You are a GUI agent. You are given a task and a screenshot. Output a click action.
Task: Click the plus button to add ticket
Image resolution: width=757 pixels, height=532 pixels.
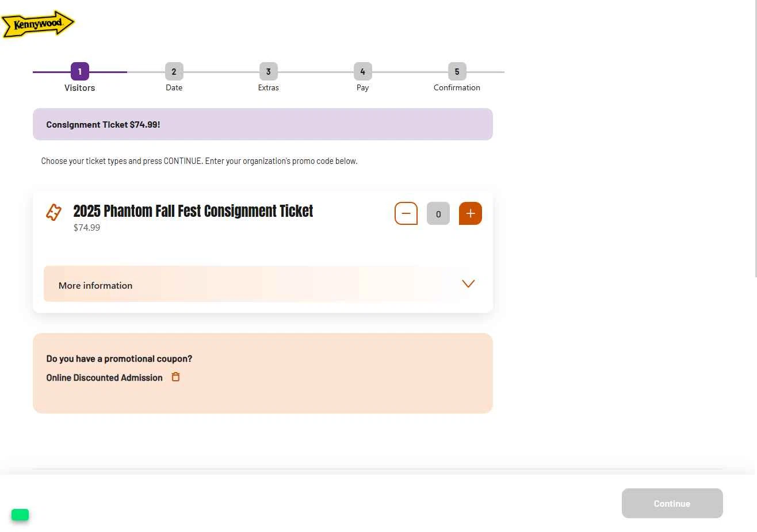point(470,213)
